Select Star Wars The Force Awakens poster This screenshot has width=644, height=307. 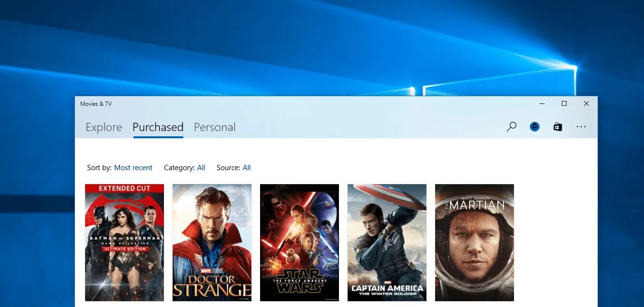[299, 243]
